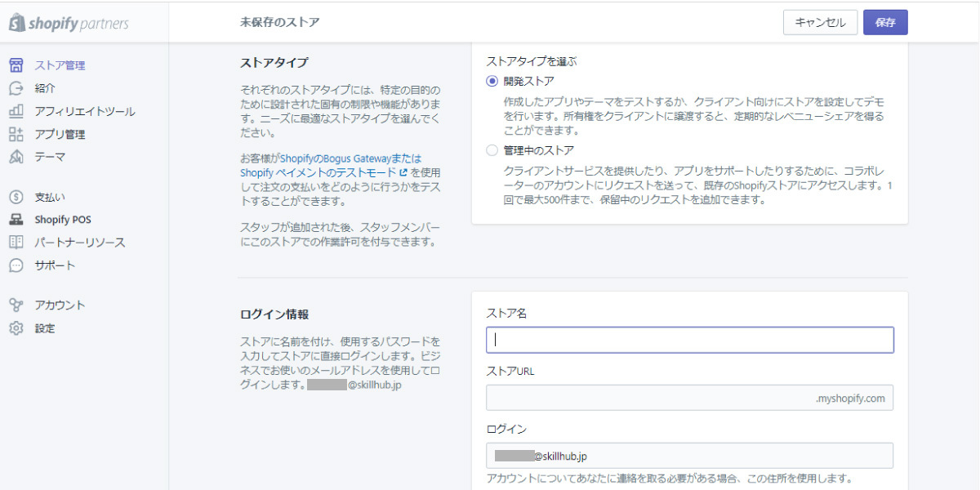Click the アカウント organization icon
The height and width of the screenshot is (490, 980).
(x=16, y=305)
